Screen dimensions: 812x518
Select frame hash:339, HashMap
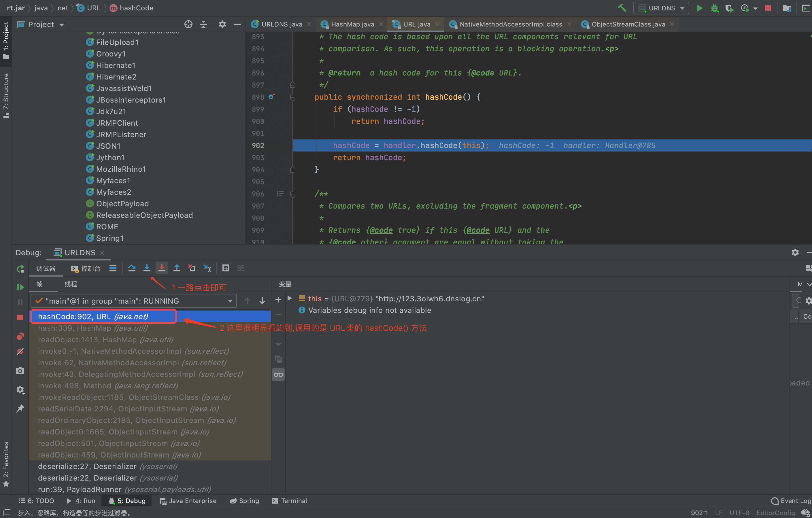[150, 328]
